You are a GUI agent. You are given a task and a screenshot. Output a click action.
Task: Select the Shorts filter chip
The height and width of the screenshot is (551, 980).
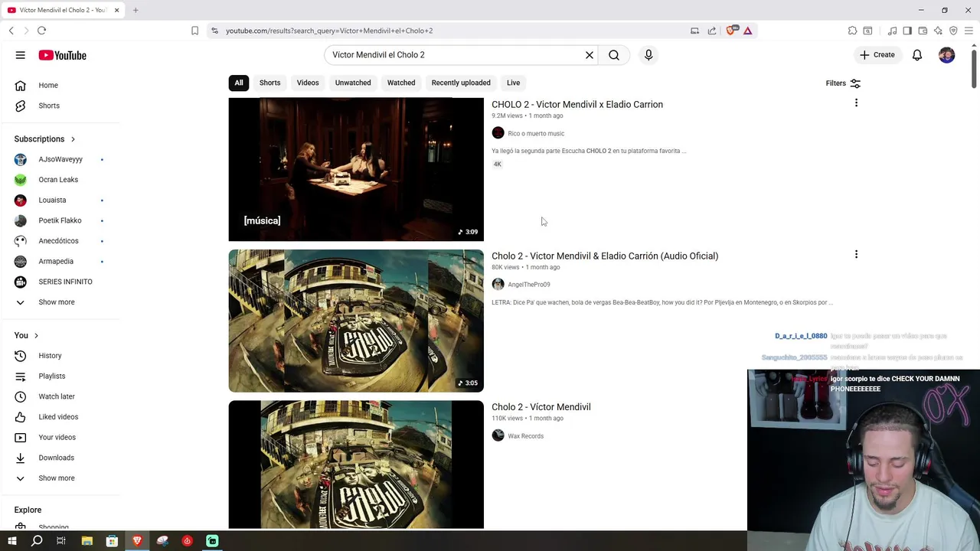coord(269,83)
